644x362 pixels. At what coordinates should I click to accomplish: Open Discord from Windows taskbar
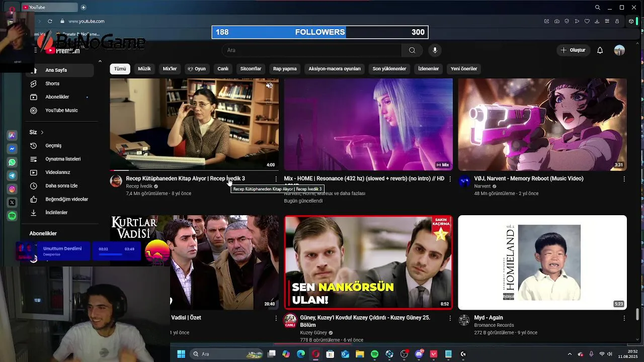(419, 354)
